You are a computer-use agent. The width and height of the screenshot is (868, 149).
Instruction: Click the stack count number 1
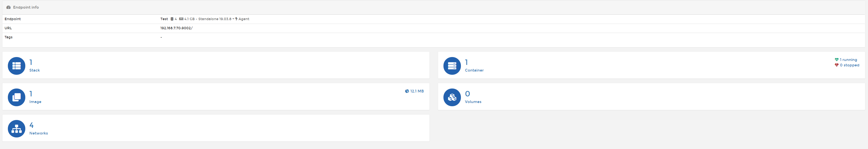tap(31, 62)
